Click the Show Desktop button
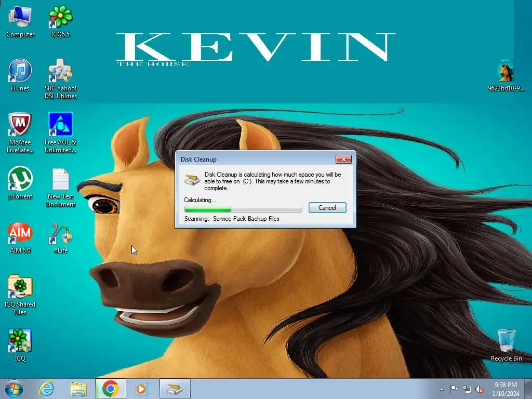This screenshot has width=532, height=399. pos(528,389)
